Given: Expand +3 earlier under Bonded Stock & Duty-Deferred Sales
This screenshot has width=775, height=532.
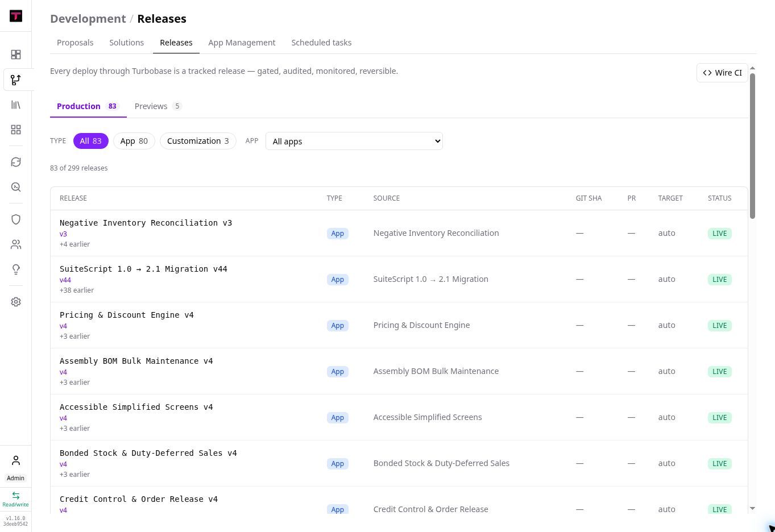Looking at the screenshot, I should click(75, 475).
